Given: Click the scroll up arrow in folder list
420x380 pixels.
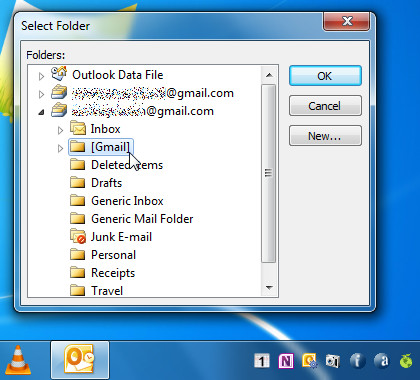Looking at the screenshot, I should tap(269, 75).
